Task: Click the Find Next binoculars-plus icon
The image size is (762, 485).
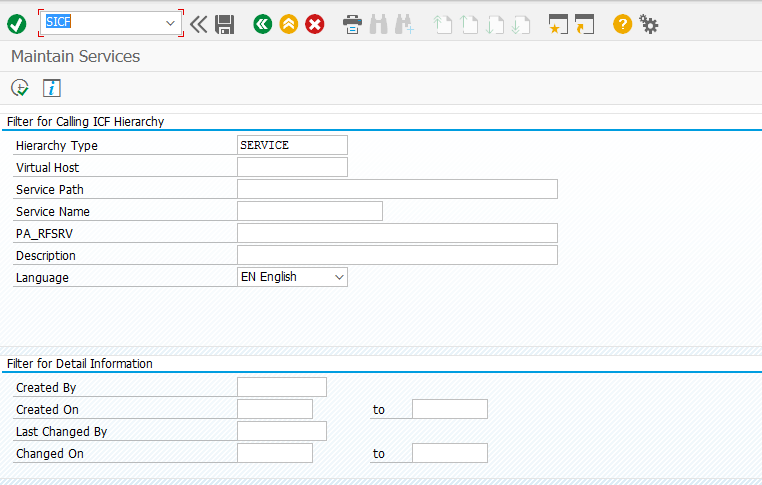Action: [x=404, y=24]
